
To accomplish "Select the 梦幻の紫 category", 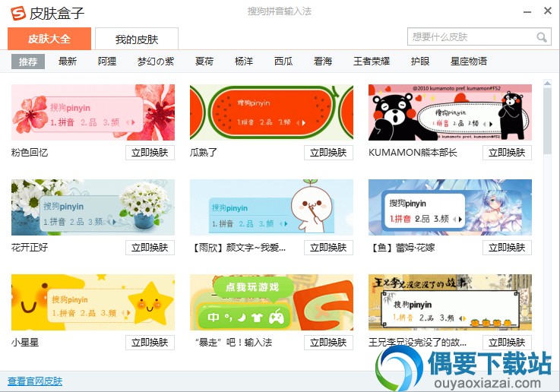I will tap(156, 62).
